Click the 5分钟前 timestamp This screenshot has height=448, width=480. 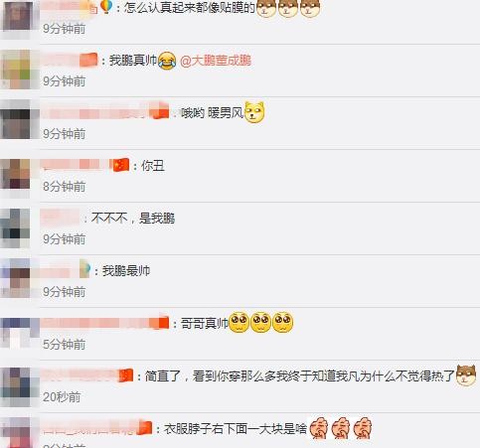point(65,345)
